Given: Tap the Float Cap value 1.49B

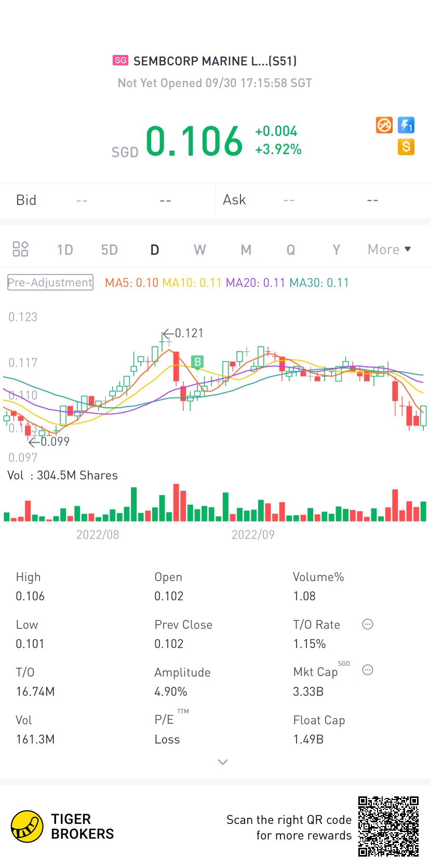Looking at the screenshot, I should click(308, 739).
